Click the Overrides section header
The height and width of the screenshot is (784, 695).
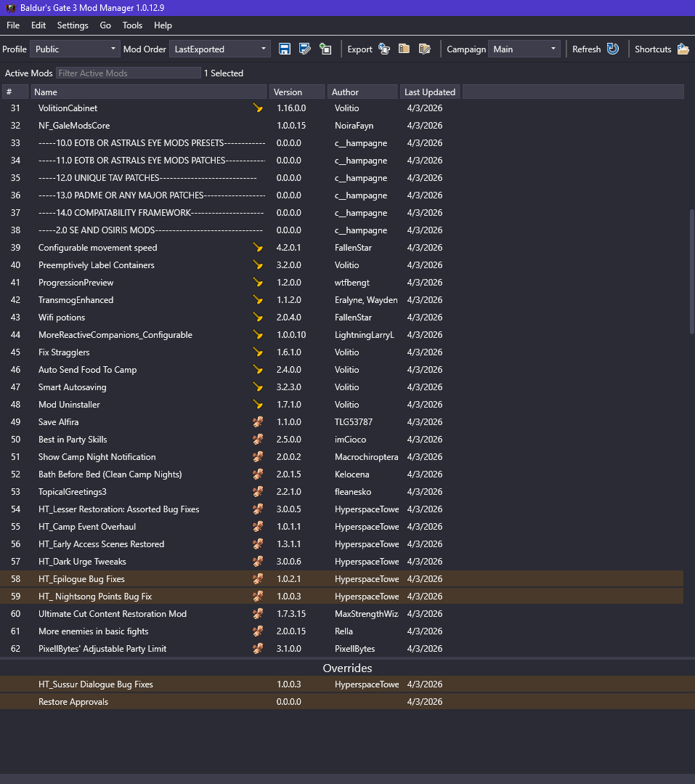[347, 668]
